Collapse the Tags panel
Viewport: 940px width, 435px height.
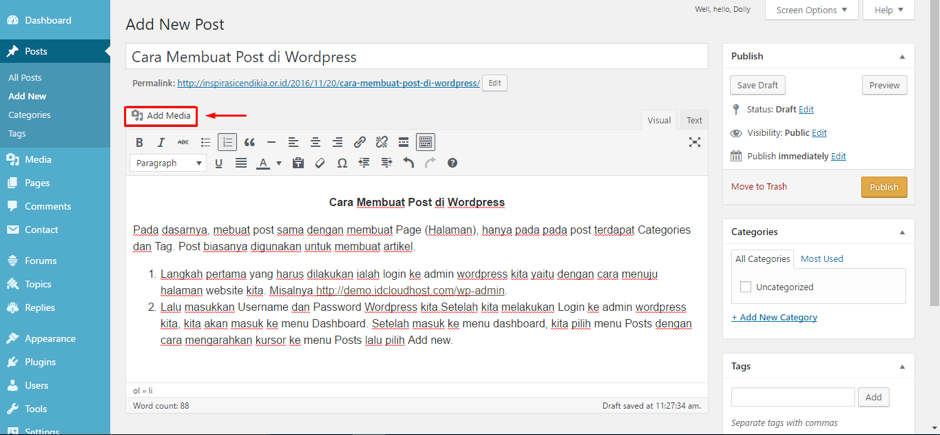tap(902, 366)
